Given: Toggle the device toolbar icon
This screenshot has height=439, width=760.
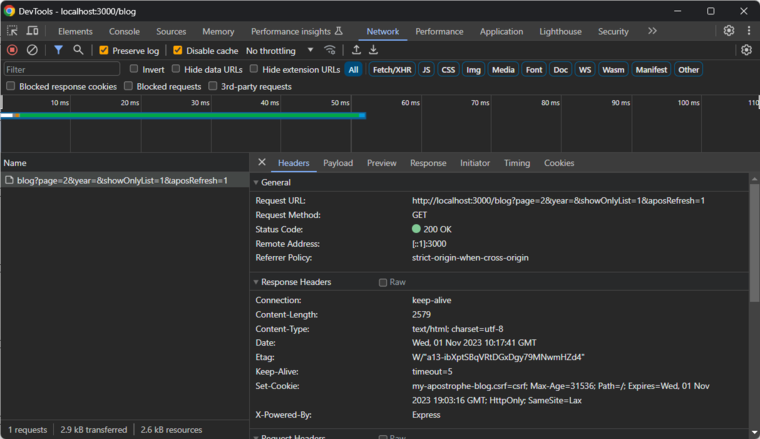Looking at the screenshot, I should point(32,31).
